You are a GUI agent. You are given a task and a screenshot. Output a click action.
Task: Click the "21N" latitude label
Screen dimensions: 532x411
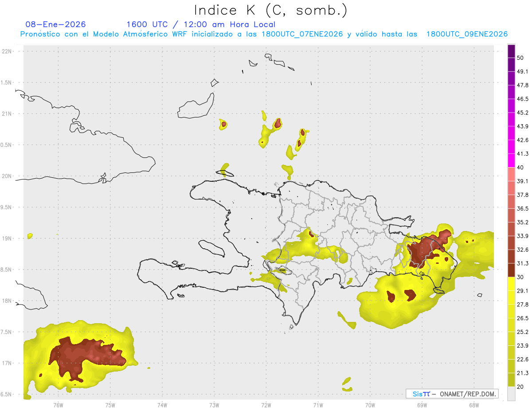pos(7,114)
